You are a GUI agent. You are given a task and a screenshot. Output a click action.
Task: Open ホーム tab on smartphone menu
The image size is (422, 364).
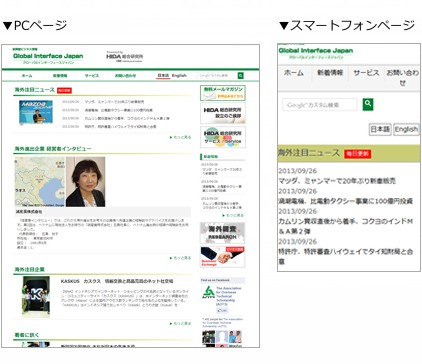tap(294, 73)
